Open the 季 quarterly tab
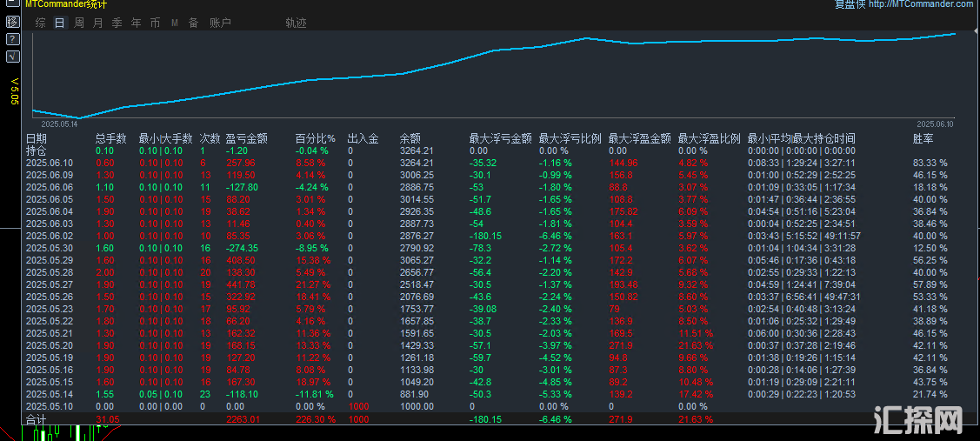This screenshot has height=441, width=980. tap(117, 23)
